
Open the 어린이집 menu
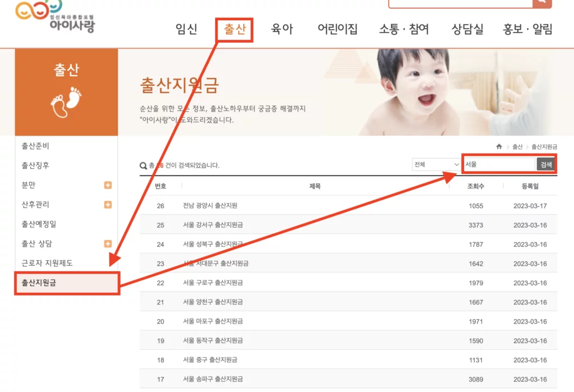point(337,30)
